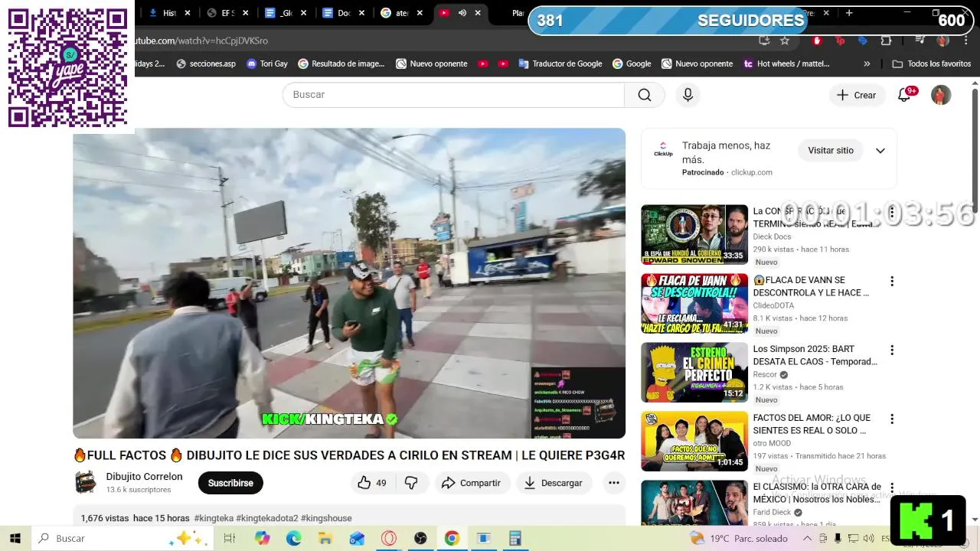This screenshot has width=980, height=551.
Task: Dislike the video with thumbs down
Action: [411, 483]
